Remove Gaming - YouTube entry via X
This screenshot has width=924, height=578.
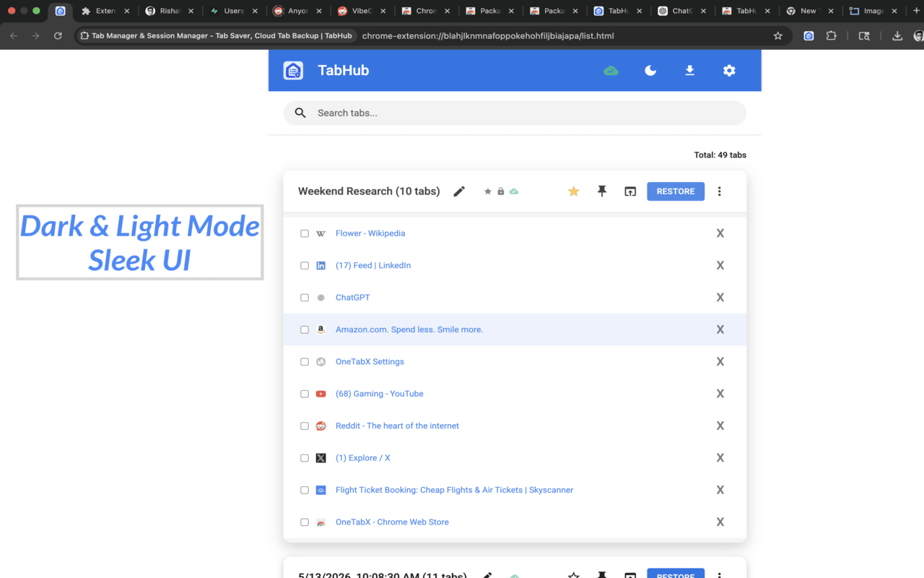point(720,394)
